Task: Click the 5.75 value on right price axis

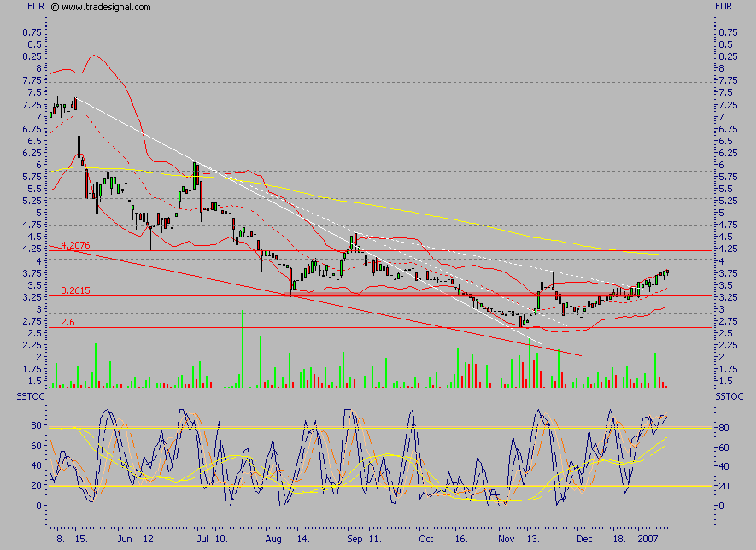Action: coord(728,178)
